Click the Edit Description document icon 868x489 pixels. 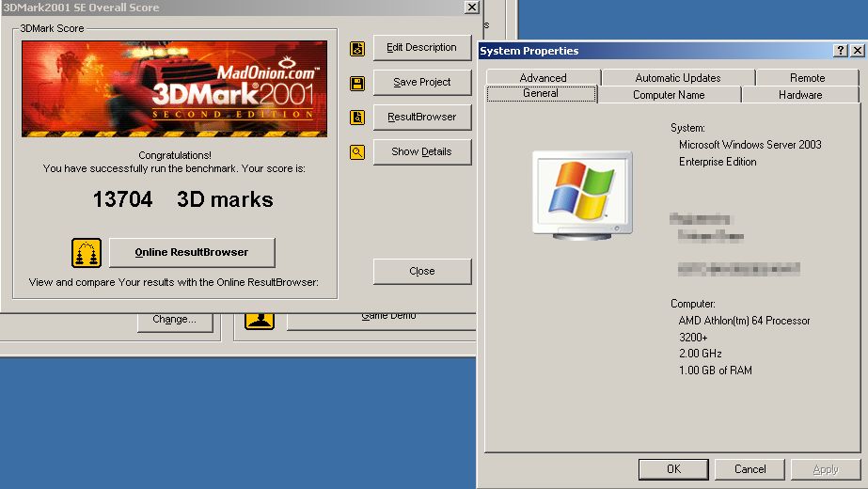pyautogui.click(x=357, y=49)
